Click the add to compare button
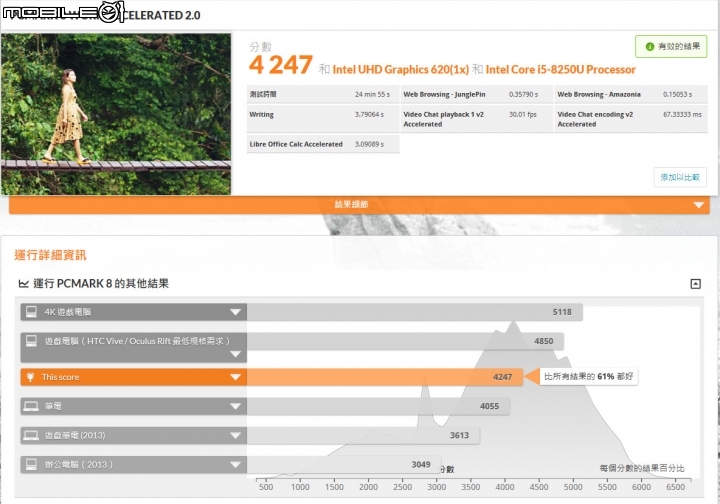Image resolution: width=720 pixels, height=504 pixels. (x=680, y=177)
